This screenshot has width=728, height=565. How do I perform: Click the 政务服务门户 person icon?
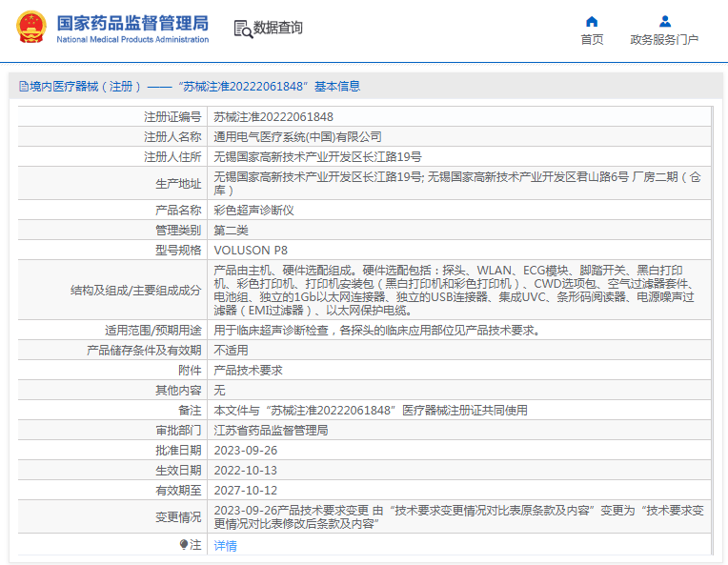pos(664,21)
